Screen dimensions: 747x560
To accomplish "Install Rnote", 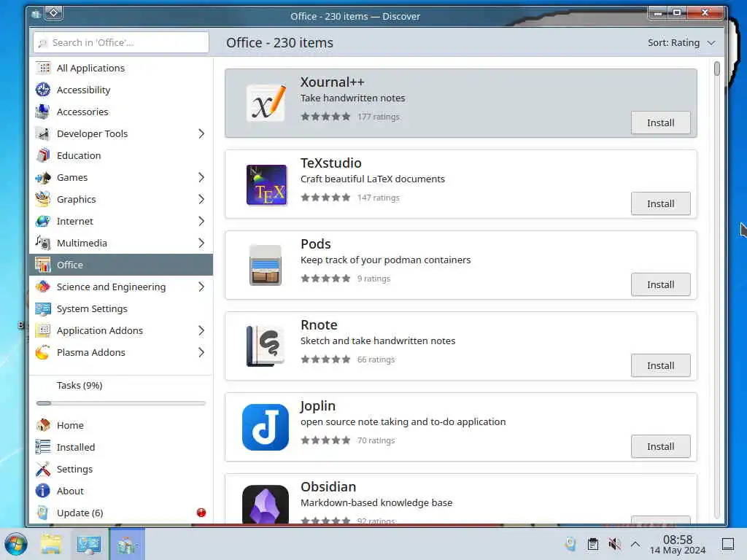I will tap(660, 366).
